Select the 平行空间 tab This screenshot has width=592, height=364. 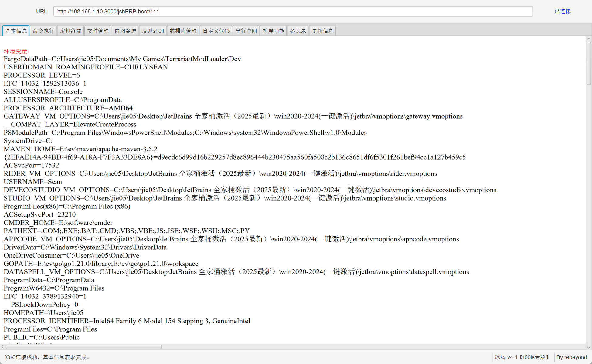click(246, 31)
